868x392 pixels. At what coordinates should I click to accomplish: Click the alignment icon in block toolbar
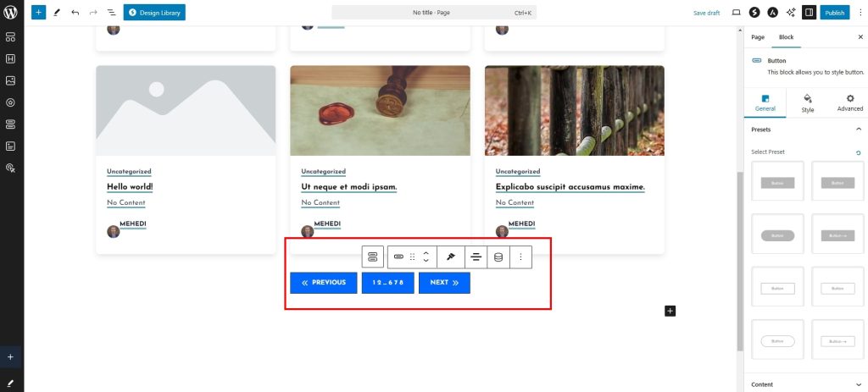476,257
